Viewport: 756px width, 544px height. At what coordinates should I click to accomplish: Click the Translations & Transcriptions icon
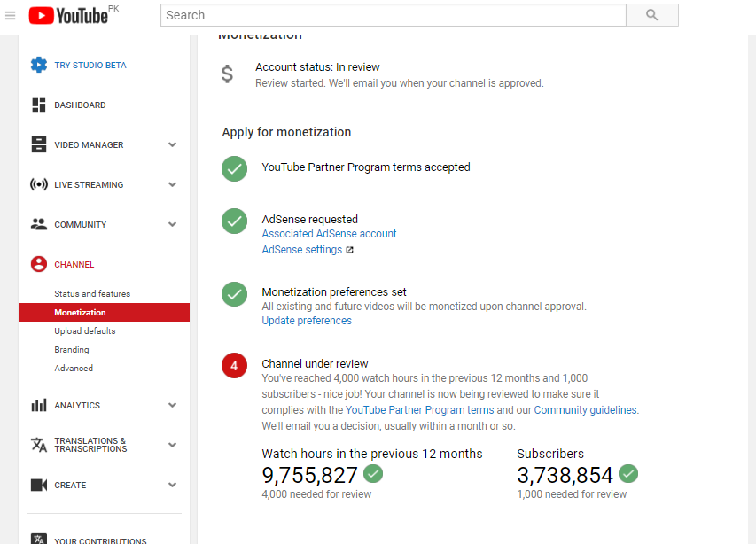(x=39, y=444)
